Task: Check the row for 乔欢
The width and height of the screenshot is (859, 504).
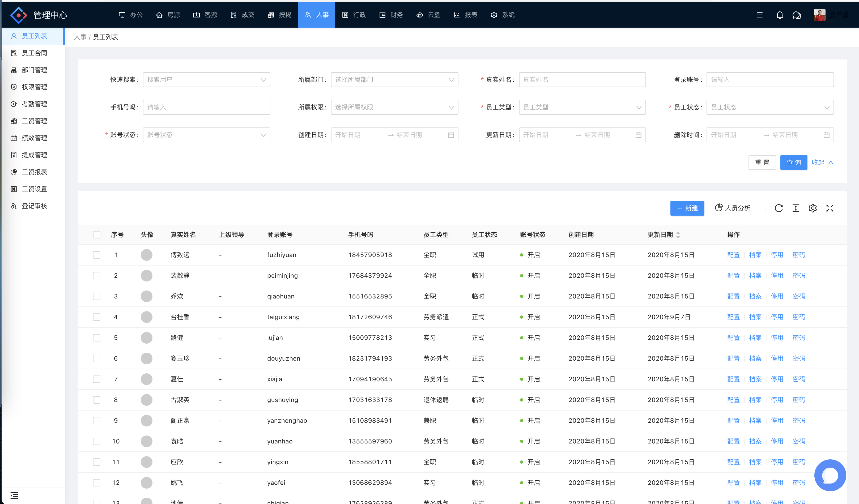Action: point(97,296)
